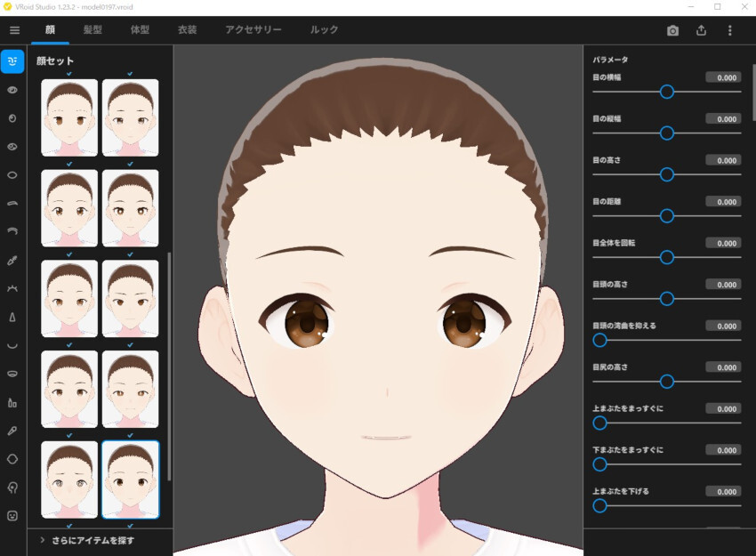Screen dimensions: 756x556
Task: Open the three-dot more options menu
Action: tap(729, 30)
